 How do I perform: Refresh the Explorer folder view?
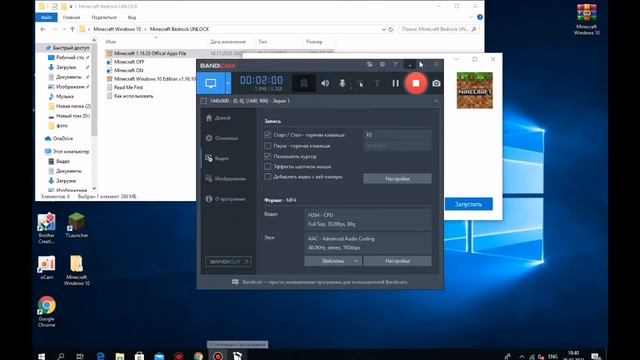pos(391,29)
